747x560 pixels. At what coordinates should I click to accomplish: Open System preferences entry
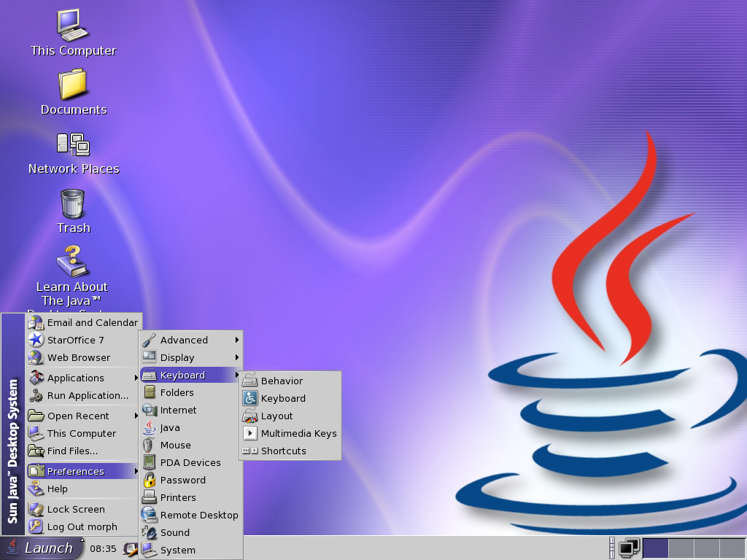tap(190, 550)
